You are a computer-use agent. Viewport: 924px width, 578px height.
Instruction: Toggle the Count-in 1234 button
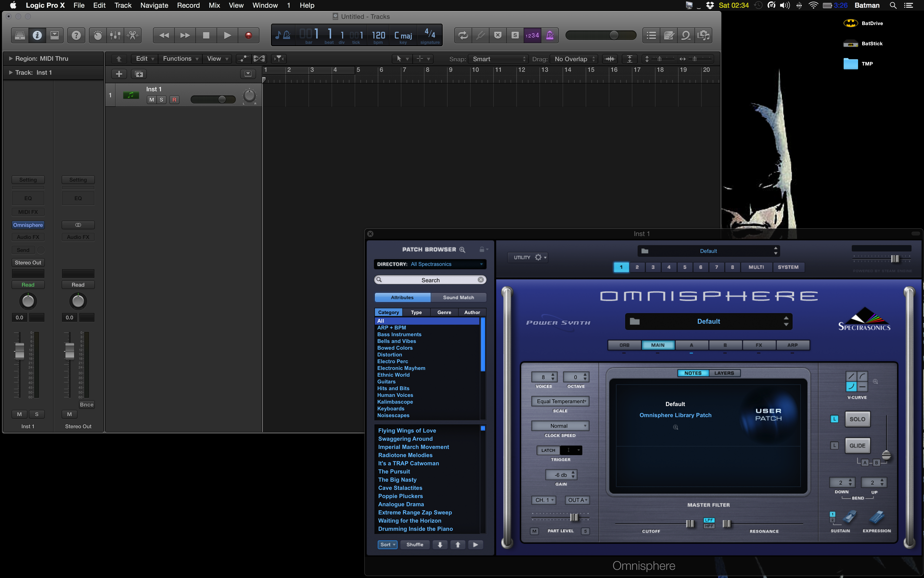[x=532, y=36]
